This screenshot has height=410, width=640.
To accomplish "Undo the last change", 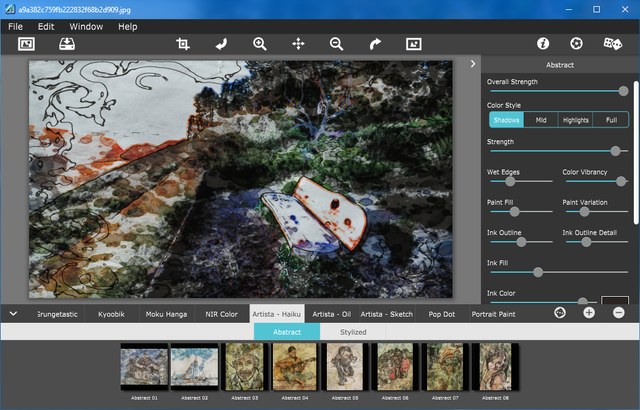I will pyautogui.click(x=221, y=44).
